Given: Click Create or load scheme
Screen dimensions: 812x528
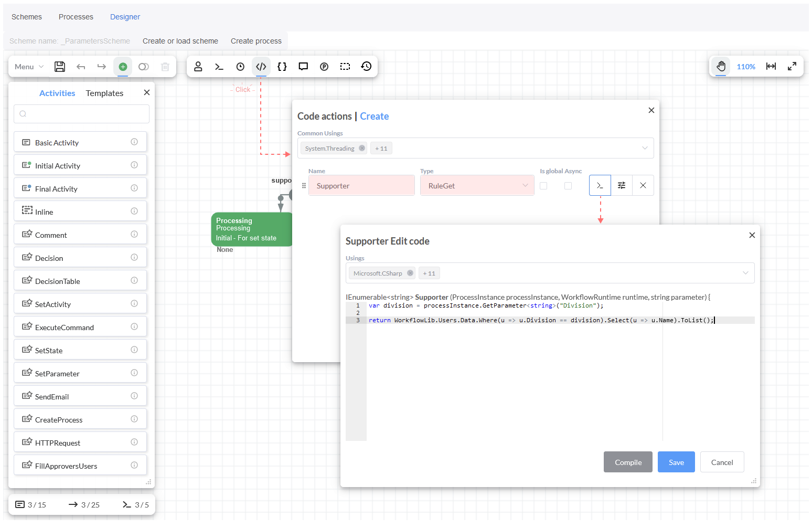Looking at the screenshot, I should (x=180, y=41).
